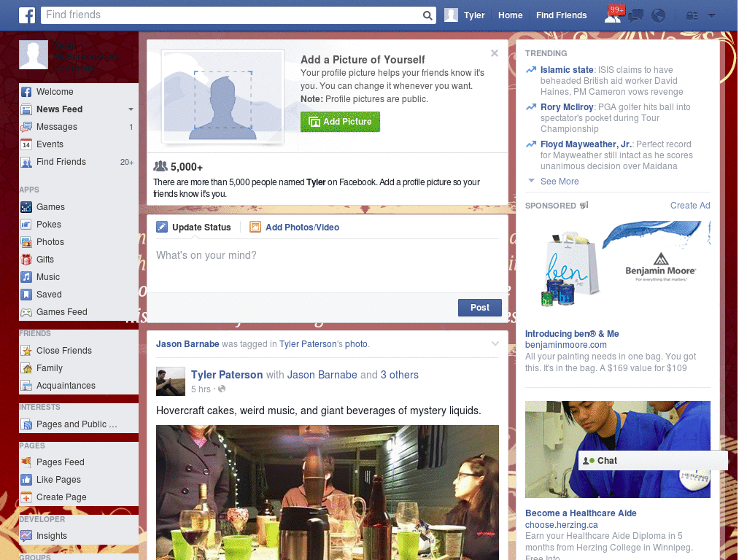This screenshot has width=747, height=560.
Task: Open Tyler profile in top bar
Action: [465, 15]
